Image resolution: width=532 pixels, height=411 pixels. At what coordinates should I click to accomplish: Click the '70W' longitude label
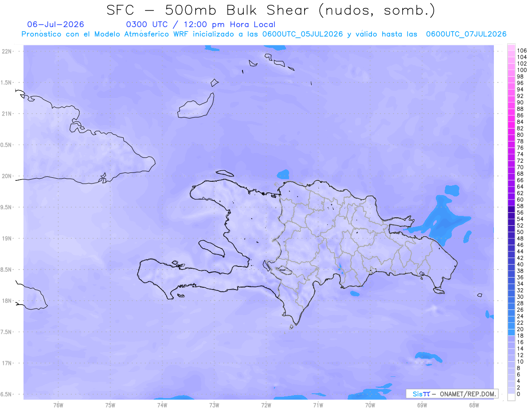click(370, 405)
